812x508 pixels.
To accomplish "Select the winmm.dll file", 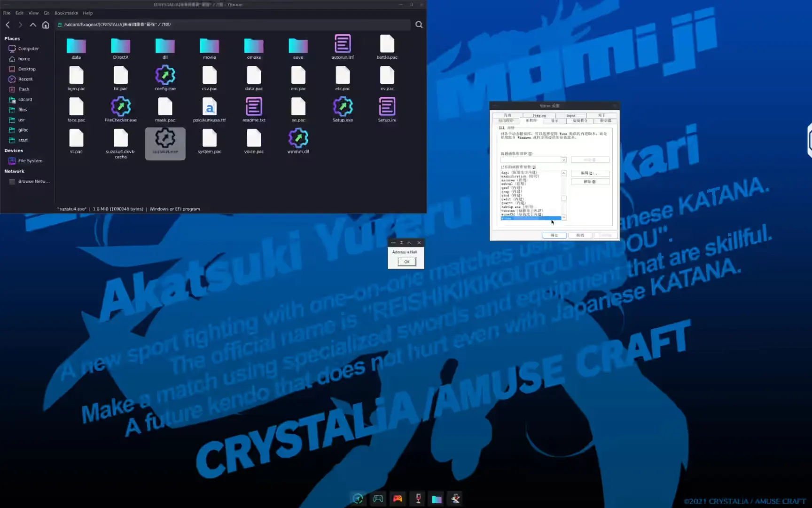I will pyautogui.click(x=298, y=142).
